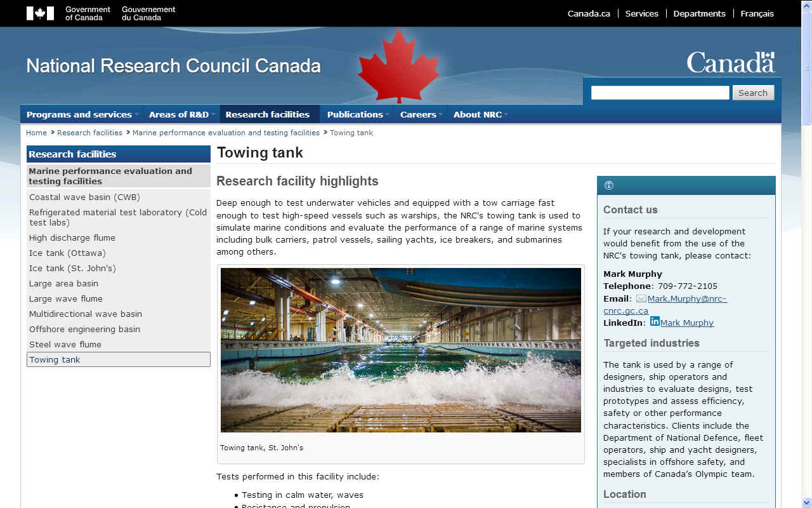Viewport: 812px width, 508px height.
Task: Click the Targeted industries heading
Action: (652, 344)
